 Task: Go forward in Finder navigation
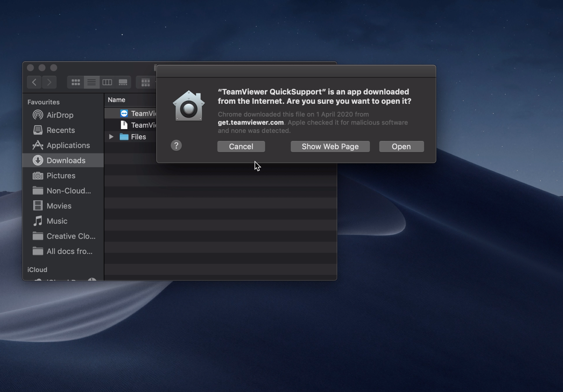(x=49, y=82)
